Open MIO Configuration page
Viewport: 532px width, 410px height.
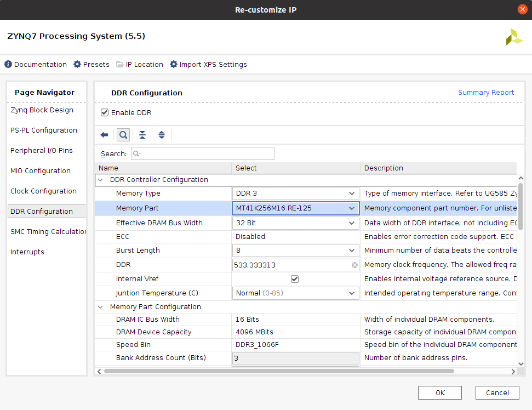pyautogui.click(x=41, y=170)
